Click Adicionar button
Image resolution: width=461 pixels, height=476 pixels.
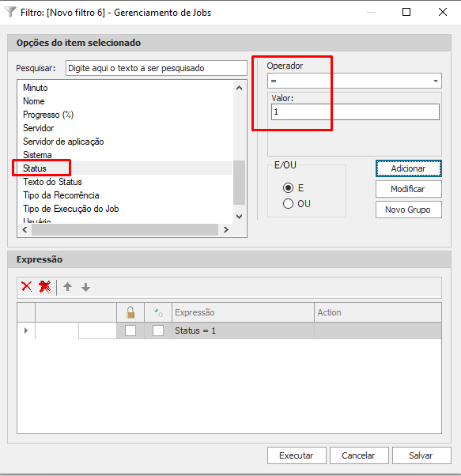coord(409,168)
